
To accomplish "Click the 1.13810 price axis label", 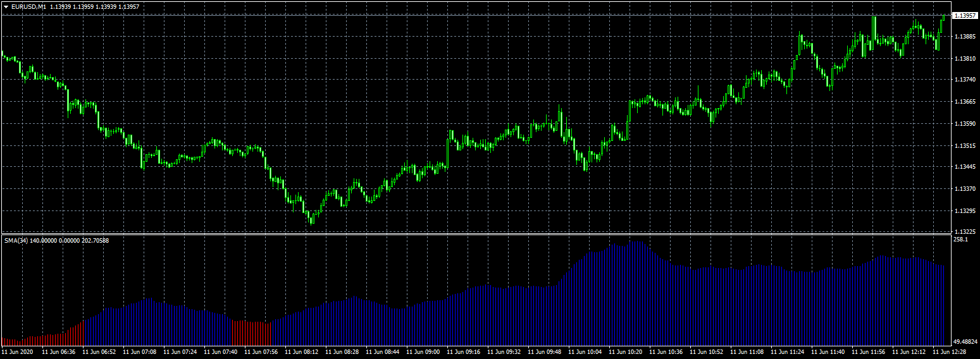I will click(965, 58).
